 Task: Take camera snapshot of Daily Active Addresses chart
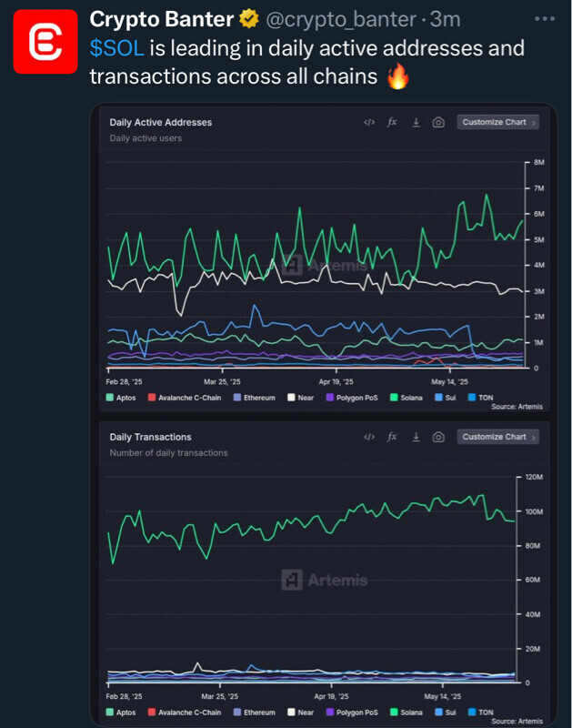coord(438,122)
